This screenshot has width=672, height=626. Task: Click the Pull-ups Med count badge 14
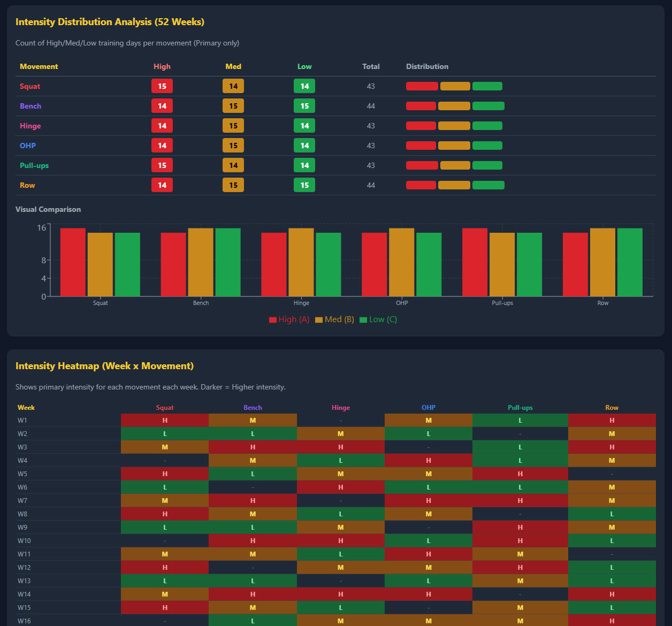click(233, 165)
